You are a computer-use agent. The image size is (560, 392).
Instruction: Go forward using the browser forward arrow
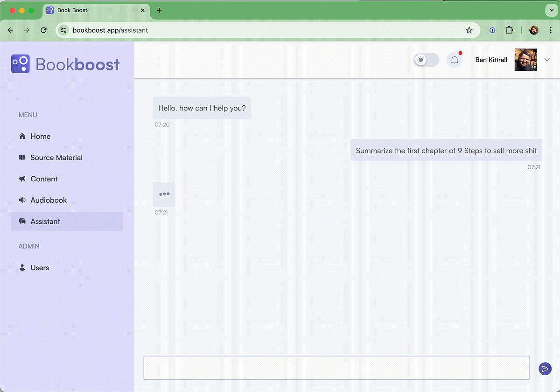coord(27,30)
